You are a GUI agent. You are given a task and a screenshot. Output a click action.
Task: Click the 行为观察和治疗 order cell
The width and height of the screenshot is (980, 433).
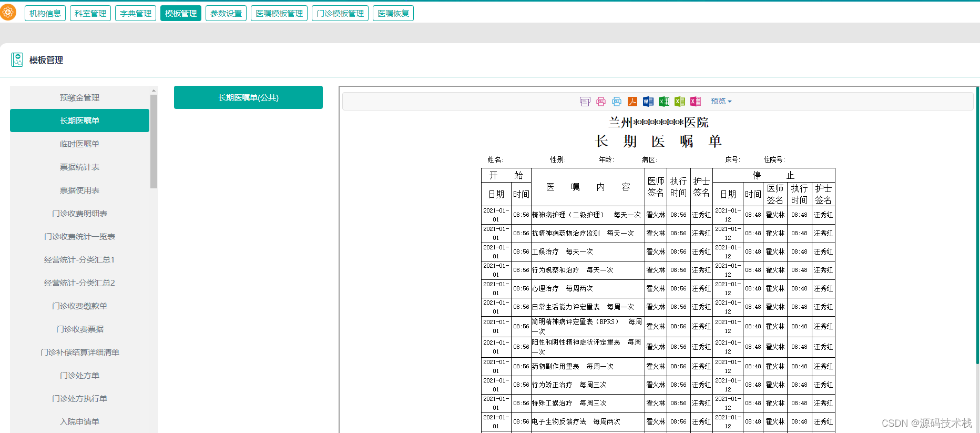click(x=588, y=270)
